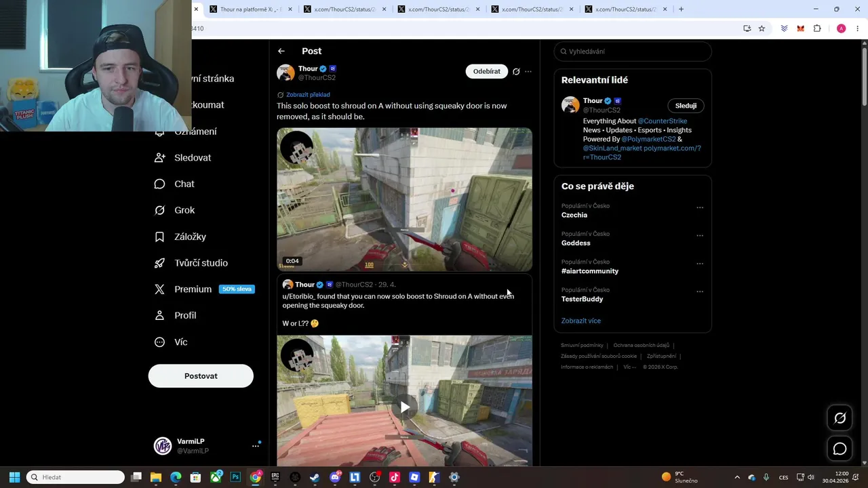Open the Chrome three-dot menu
Screen dimensions: 868x488
click(x=858, y=28)
